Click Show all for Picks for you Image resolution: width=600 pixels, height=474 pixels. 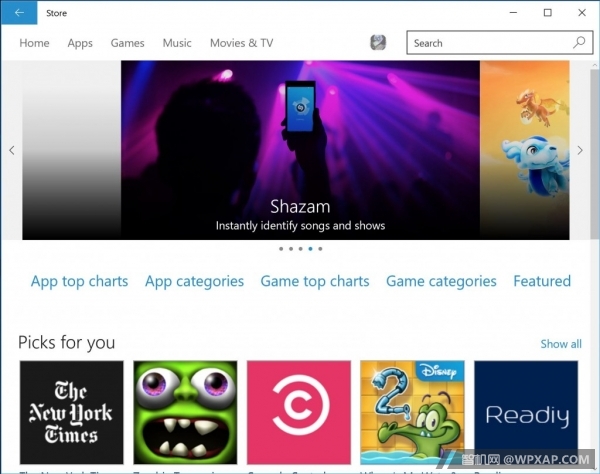click(x=560, y=344)
